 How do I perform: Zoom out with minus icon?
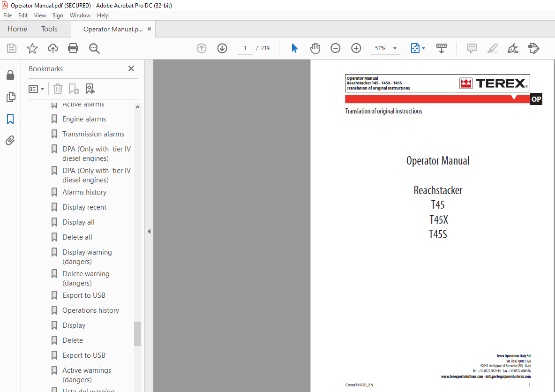pyautogui.click(x=336, y=48)
